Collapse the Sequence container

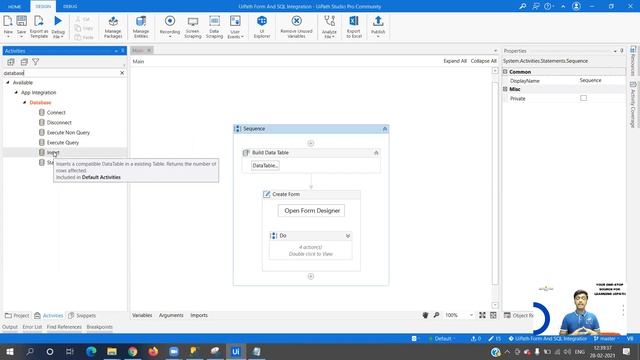click(x=384, y=129)
